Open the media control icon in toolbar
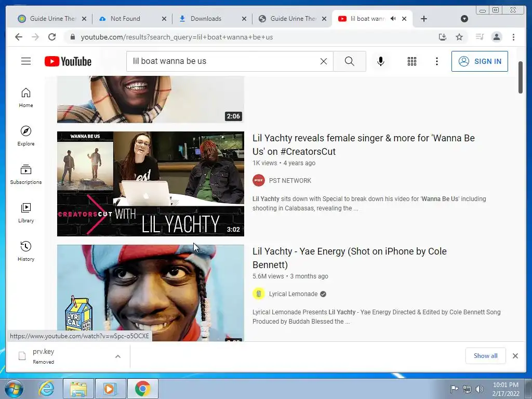The height and width of the screenshot is (399, 532). (480, 37)
